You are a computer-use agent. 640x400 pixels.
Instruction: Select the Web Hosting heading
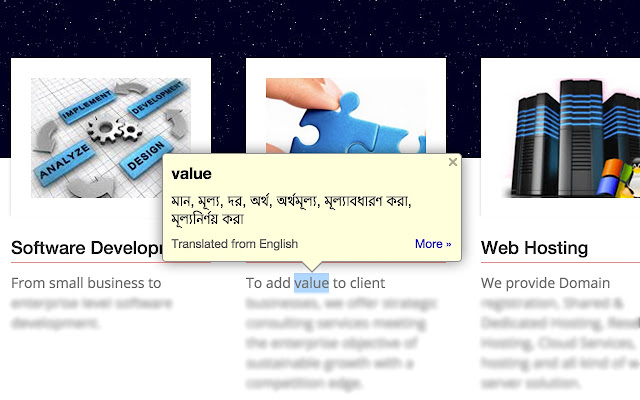[534, 248]
